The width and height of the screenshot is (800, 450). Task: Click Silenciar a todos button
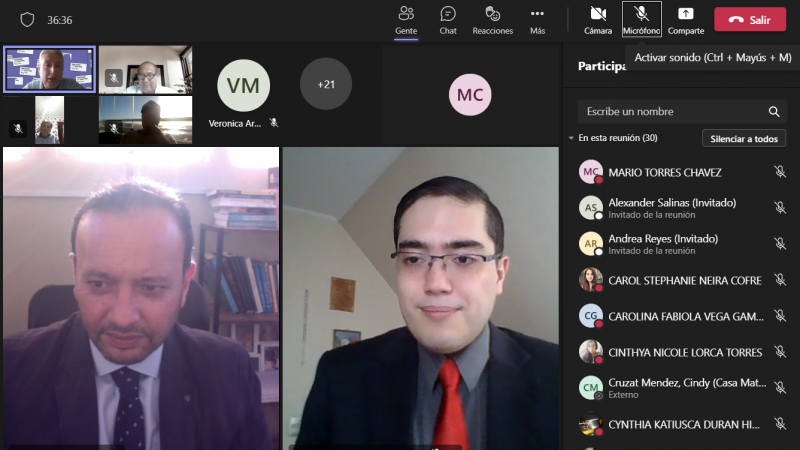coord(744,138)
